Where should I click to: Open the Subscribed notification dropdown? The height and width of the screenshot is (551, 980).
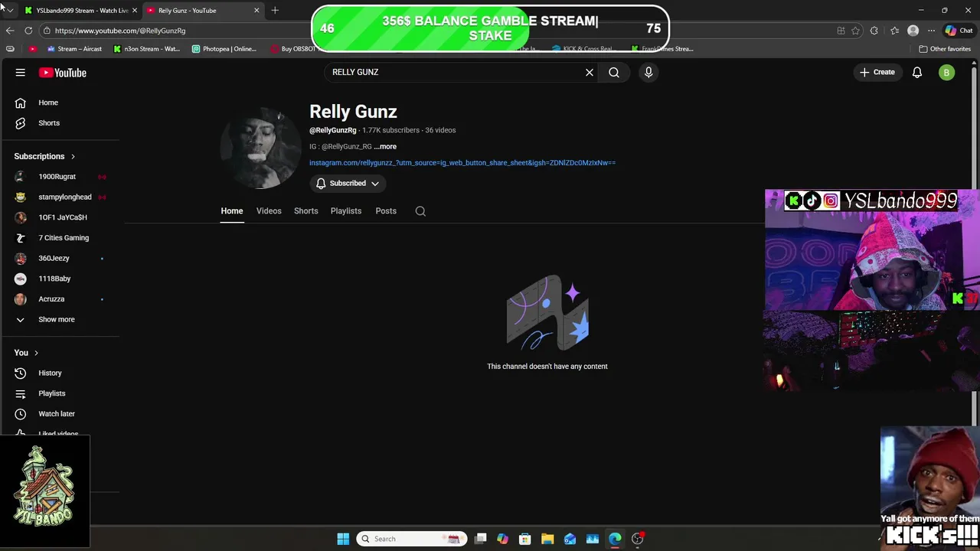[x=348, y=184]
